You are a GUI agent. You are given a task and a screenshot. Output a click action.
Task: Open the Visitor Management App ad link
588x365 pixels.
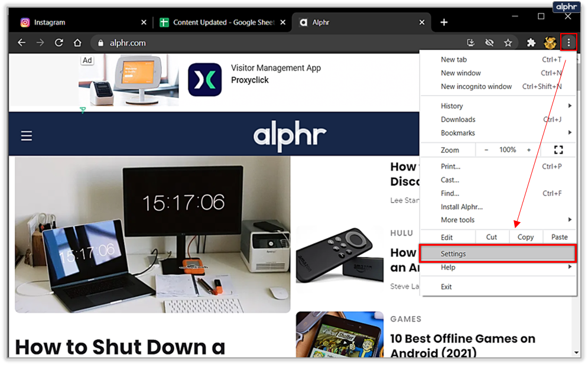tap(276, 68)
